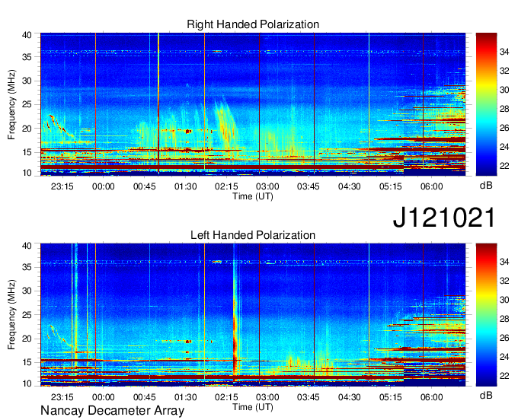Image resolution: width=518 pixels, height=420 pixels.
Task: Click the 40 MHz tick on Left Handed plot
Action: click(x=27, y=246)
